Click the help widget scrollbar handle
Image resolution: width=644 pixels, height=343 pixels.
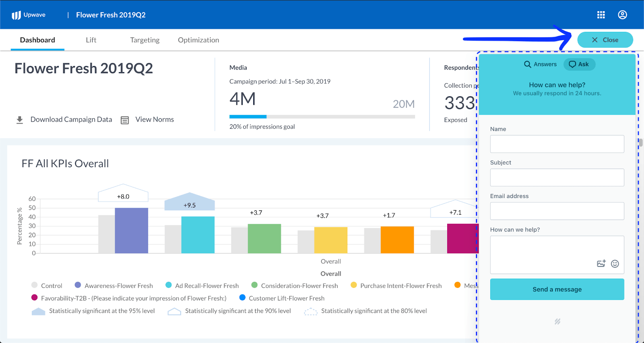pos(641,143)
